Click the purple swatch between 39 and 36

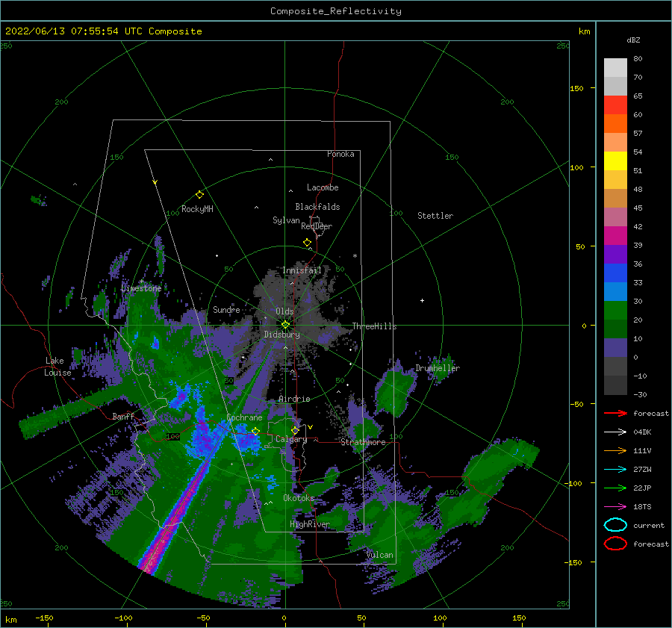point(615,255)
